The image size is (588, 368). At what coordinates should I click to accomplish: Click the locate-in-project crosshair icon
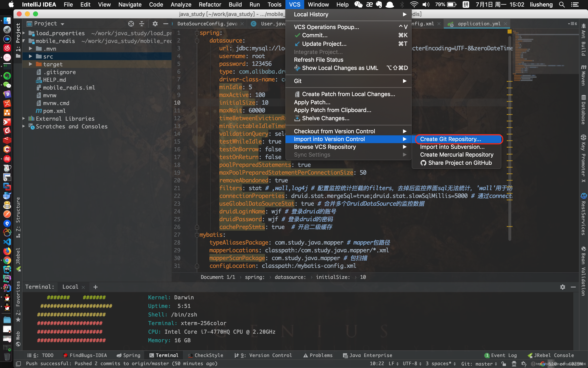tap(131, 24)
